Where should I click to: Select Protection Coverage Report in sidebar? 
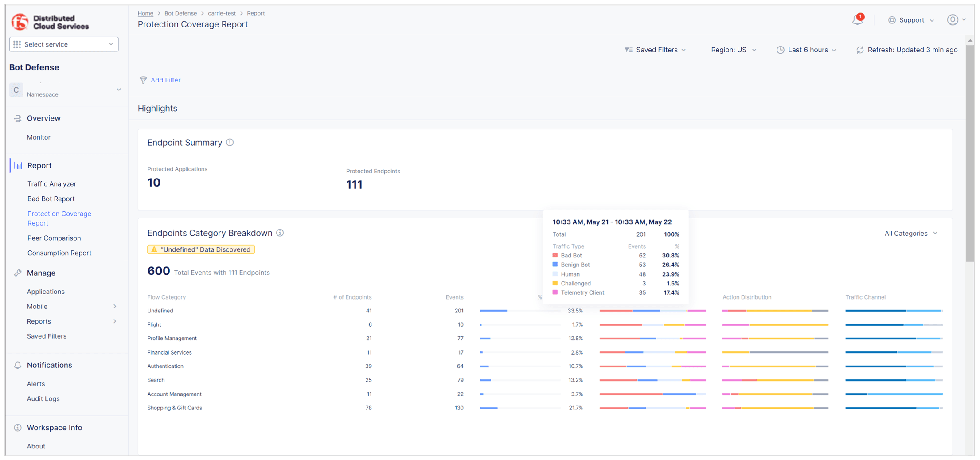59,218
